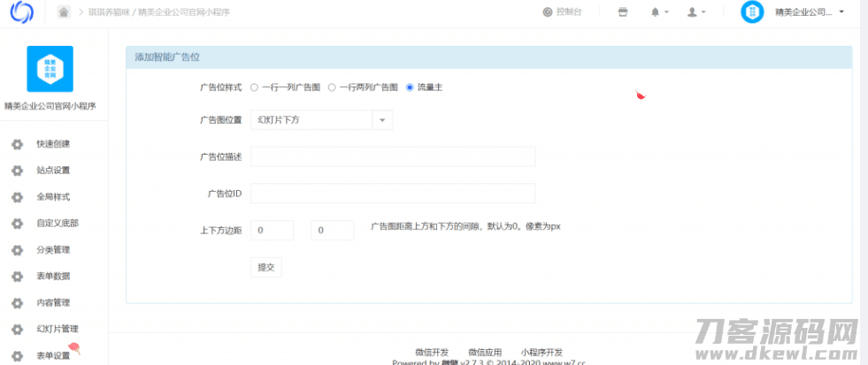Screen dimensions: 868x365
Task: Open 全局样式 in the sidebar
Action: click(x=53, y=197)
